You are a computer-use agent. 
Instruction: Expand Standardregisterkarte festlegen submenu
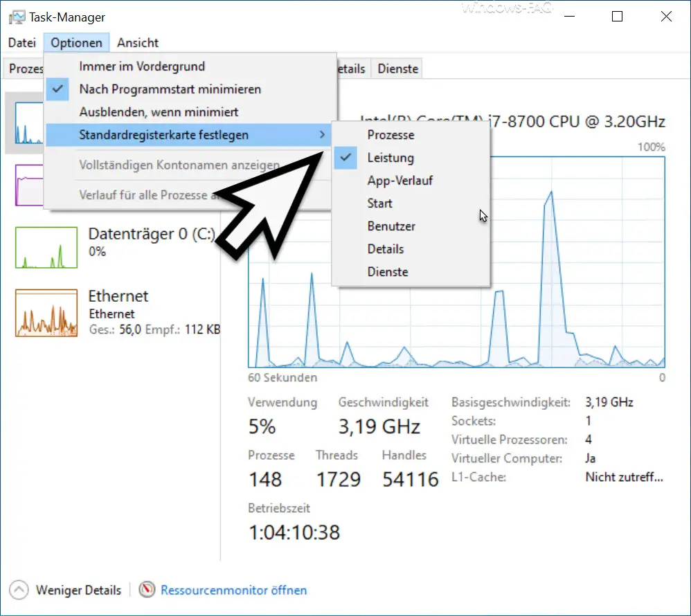click(x=188, y=135)
